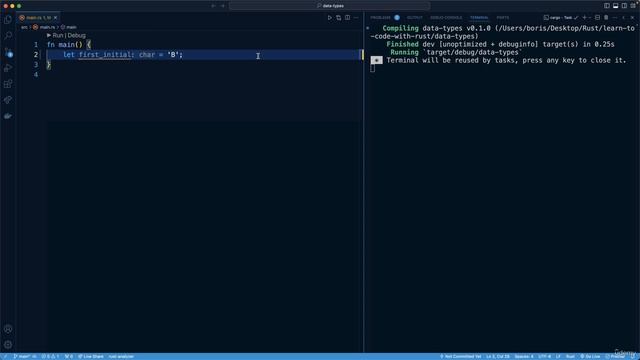Click the fn main() text on line 1
640x360 pixels.
point(64,44)
